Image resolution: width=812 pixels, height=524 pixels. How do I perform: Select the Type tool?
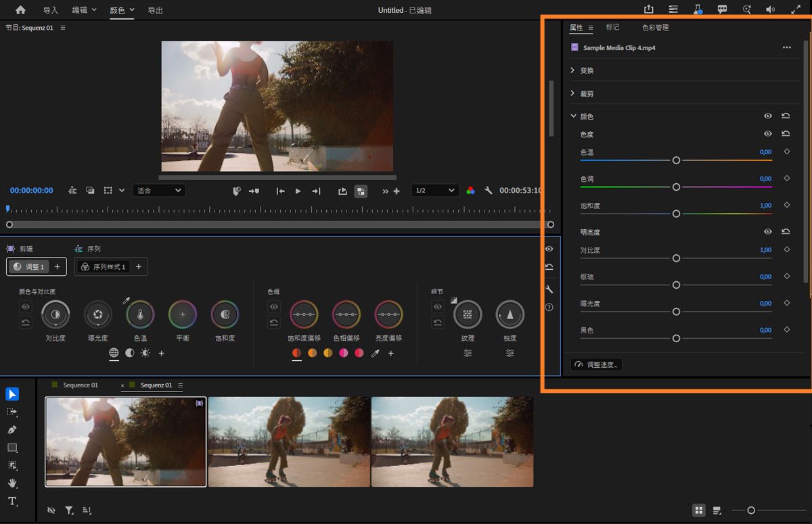pyautogui.click(x=12, y=501)
